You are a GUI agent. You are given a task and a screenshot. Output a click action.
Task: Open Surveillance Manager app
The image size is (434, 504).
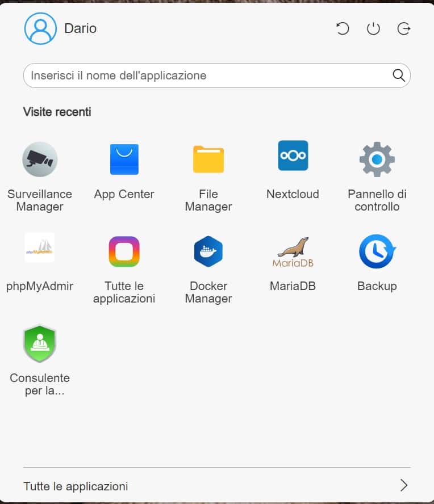click(40, 159)
